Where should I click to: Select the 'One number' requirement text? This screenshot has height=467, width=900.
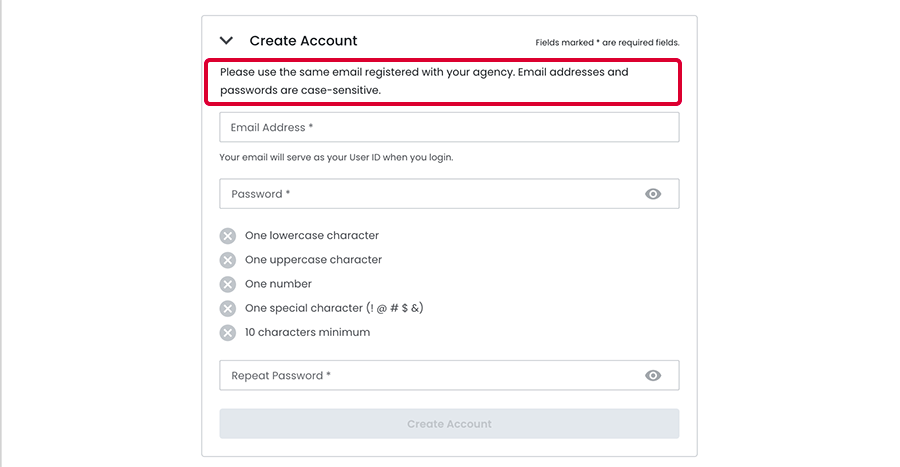(278, 284)
